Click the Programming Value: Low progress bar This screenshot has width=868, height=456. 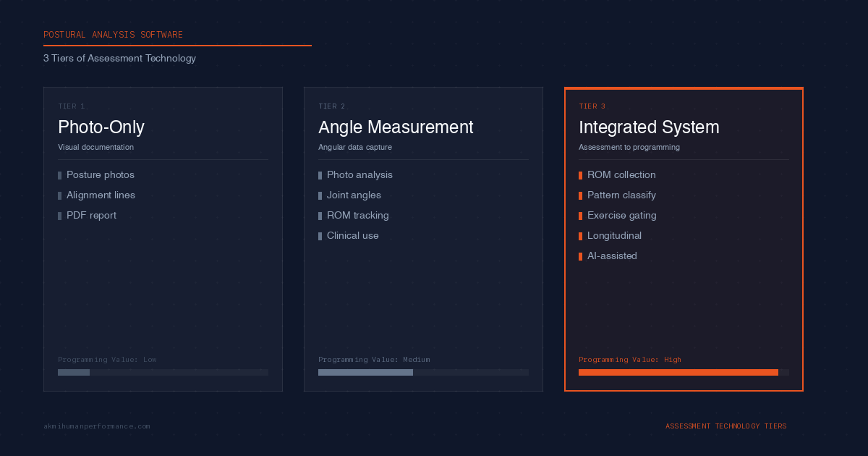(x=163, y=372)
